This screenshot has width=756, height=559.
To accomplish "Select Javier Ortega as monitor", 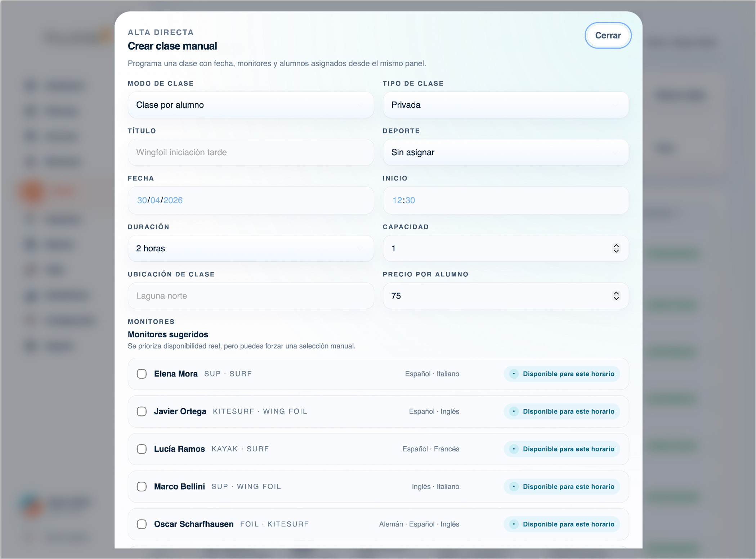I will (x=142, y=411).
